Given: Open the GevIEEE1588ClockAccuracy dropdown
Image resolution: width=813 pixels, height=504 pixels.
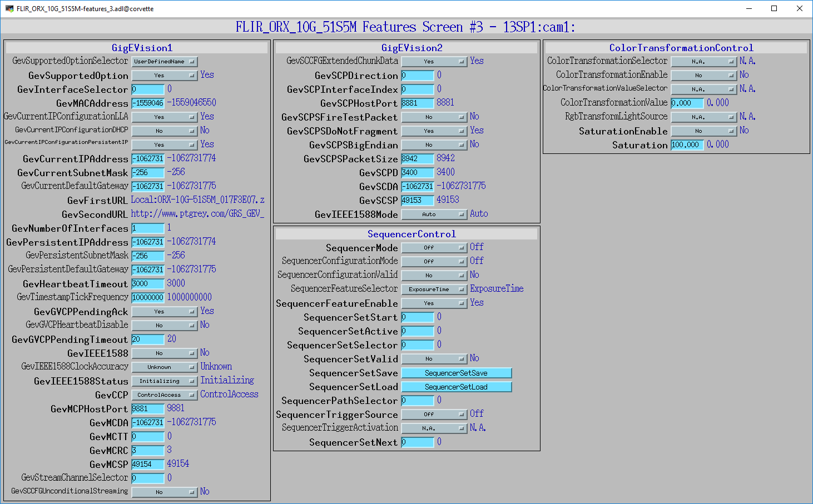Looking at the screenshot, I should 165,367.
